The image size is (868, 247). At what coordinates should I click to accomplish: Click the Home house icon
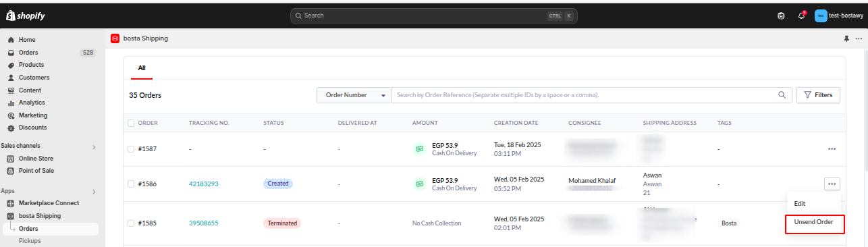coord(11,40)
